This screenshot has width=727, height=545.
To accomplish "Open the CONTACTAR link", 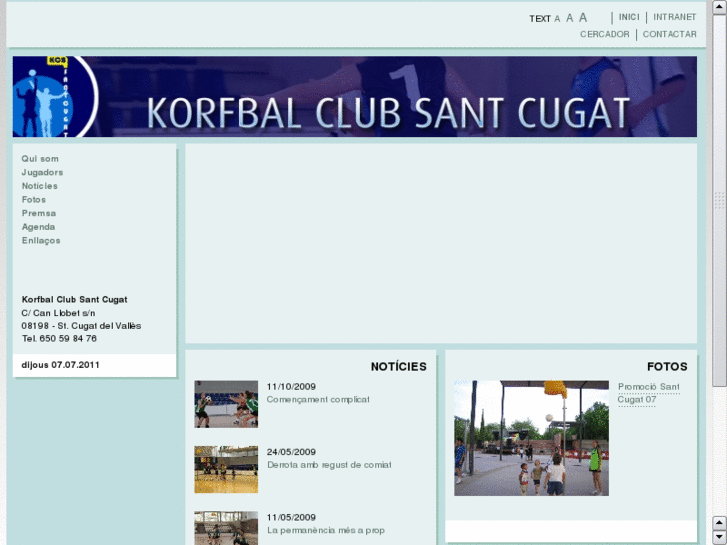I will (x=670, y=34).
